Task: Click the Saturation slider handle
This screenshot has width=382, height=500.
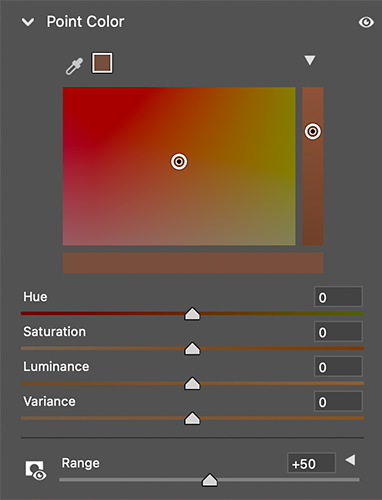Action: 192,349
